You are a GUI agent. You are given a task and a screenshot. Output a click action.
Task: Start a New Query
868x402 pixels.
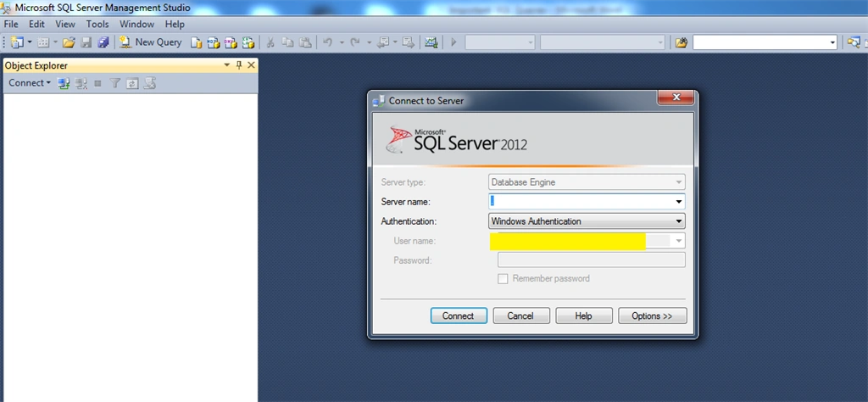tap(151, 42)
